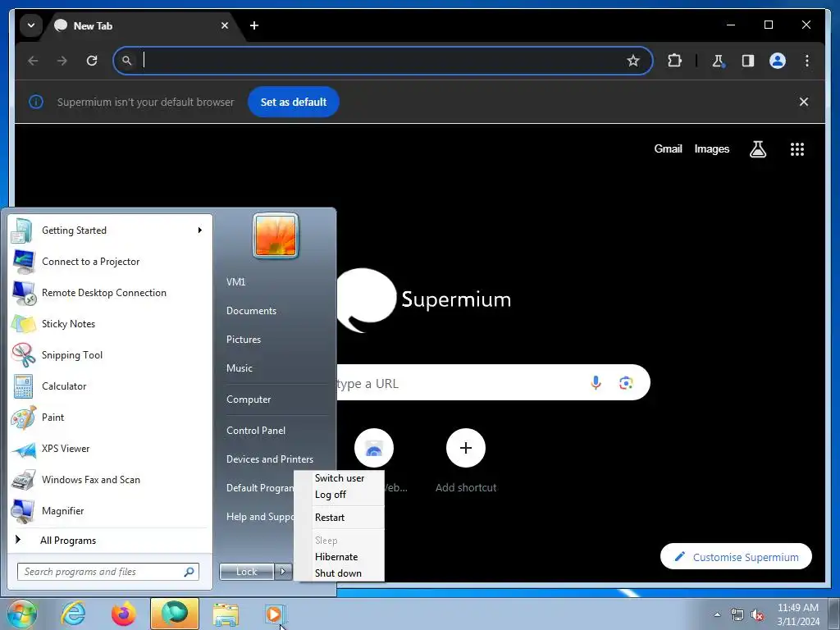Open Windows Fax and Scan
Image resolution: width=840 pixels, height=630 pixels.
(110, 479)
